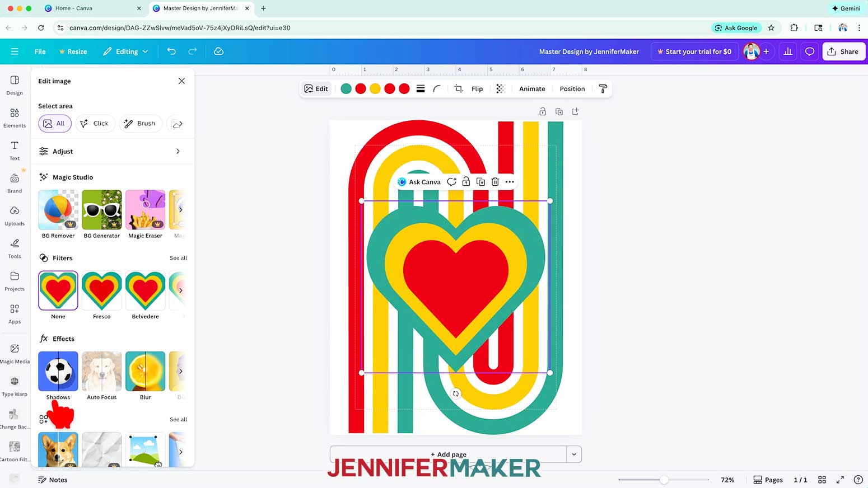Screen dimensions: 868x488
Task: Open more options on floating toolbar
Action: point(510,182)
